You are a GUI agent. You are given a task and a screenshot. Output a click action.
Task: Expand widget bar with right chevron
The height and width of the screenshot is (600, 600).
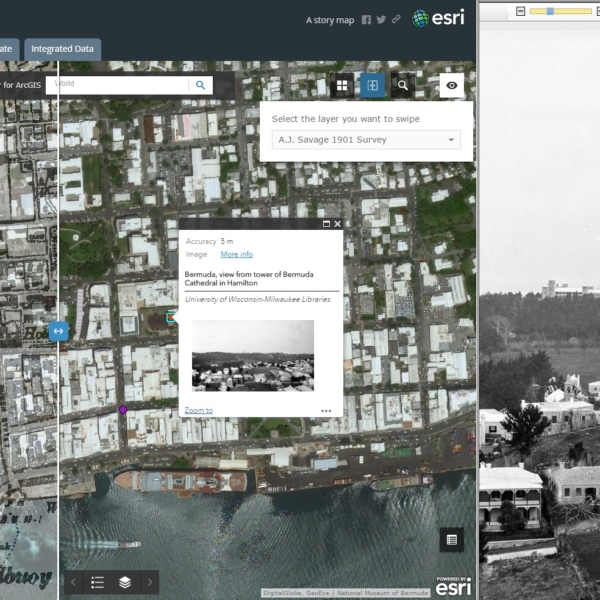(x=150, y=581)
